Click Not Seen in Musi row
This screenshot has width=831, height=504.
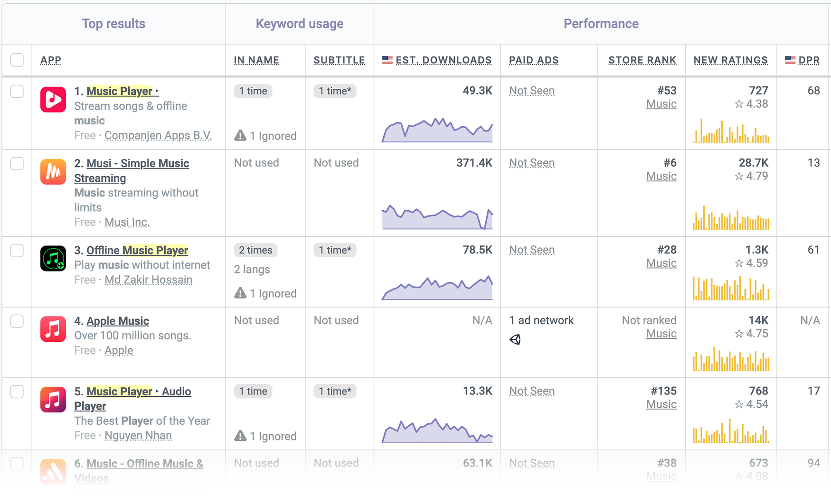point(532,163)
